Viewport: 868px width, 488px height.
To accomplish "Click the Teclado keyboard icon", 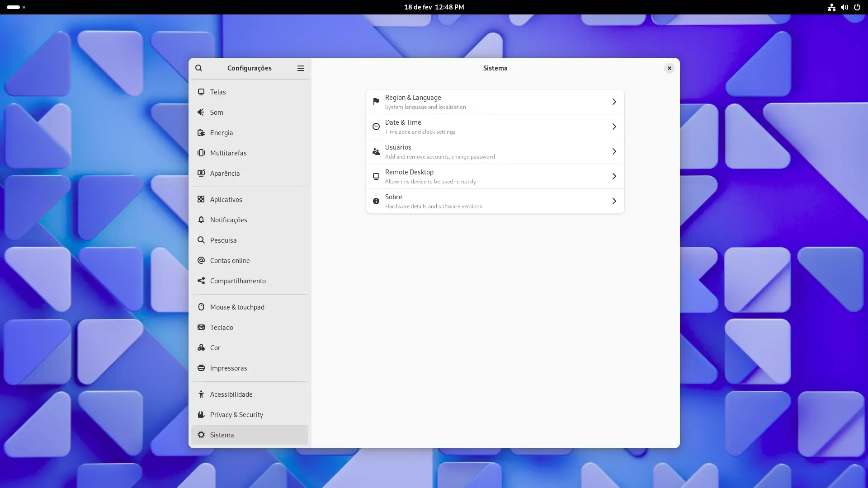I will (201, 328).
